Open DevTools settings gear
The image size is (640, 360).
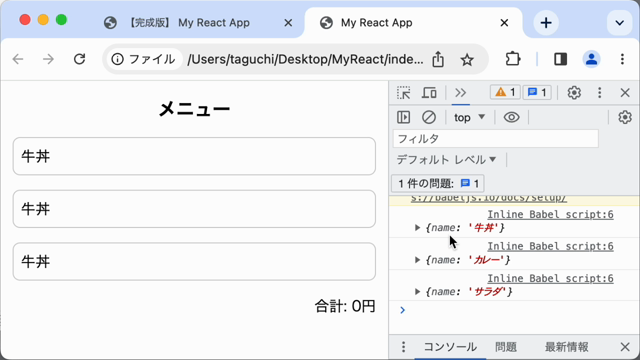tap(574, 93)
